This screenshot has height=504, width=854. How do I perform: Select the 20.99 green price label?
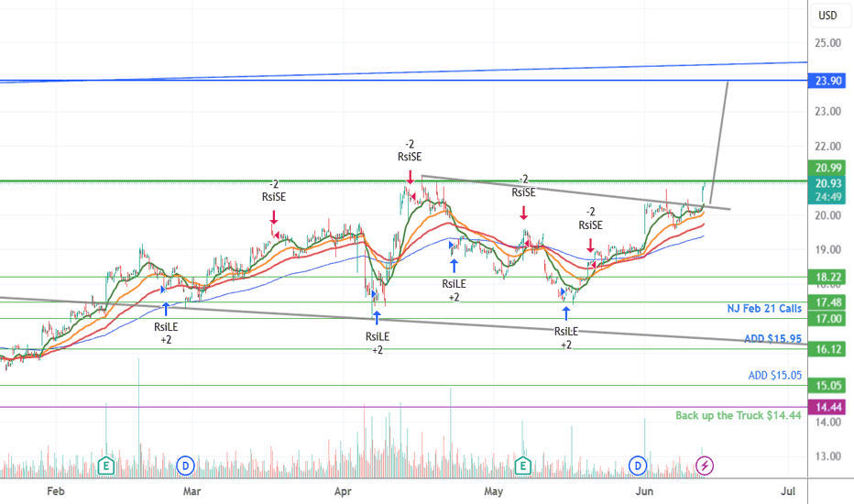click(x=828, y=168)
